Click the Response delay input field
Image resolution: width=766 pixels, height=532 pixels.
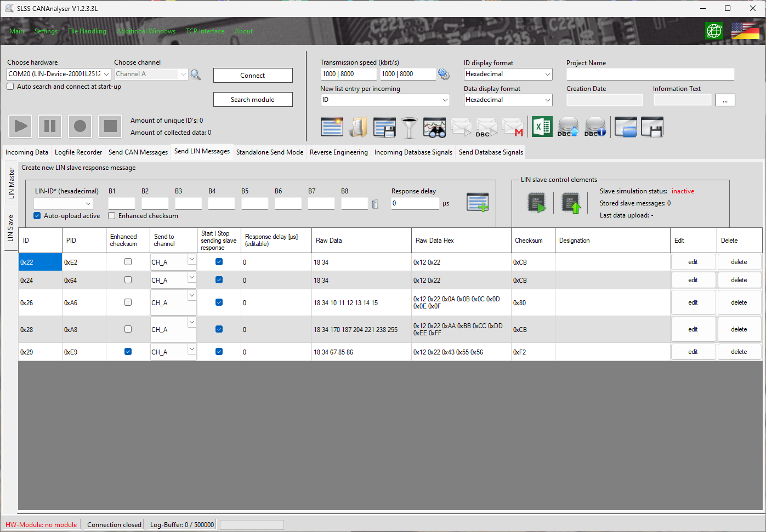415,203
